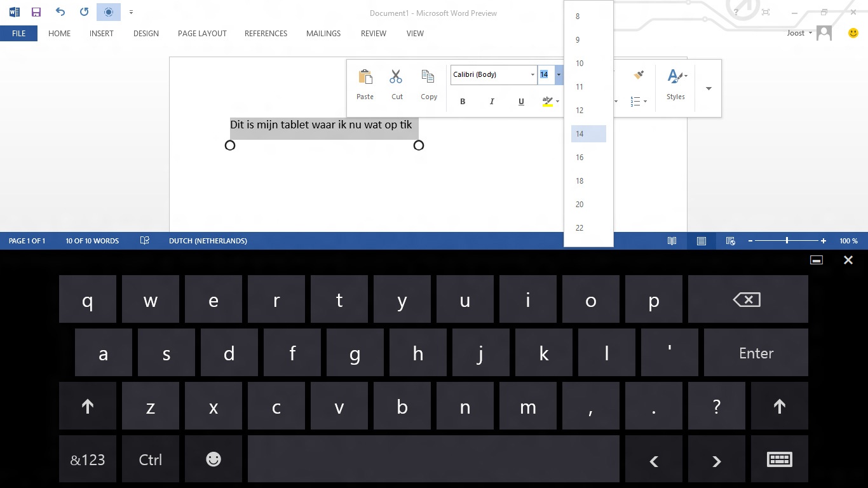Screen dimensions: 868x488
Task: Open the highlight color dropdown arrow
Action: [558, 102]
